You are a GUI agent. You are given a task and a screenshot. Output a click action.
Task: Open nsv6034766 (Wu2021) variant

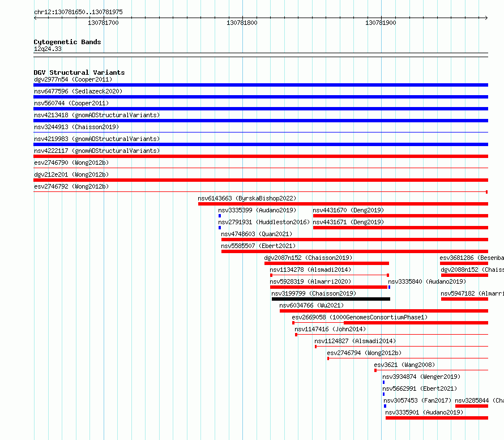tap(311, 305)
